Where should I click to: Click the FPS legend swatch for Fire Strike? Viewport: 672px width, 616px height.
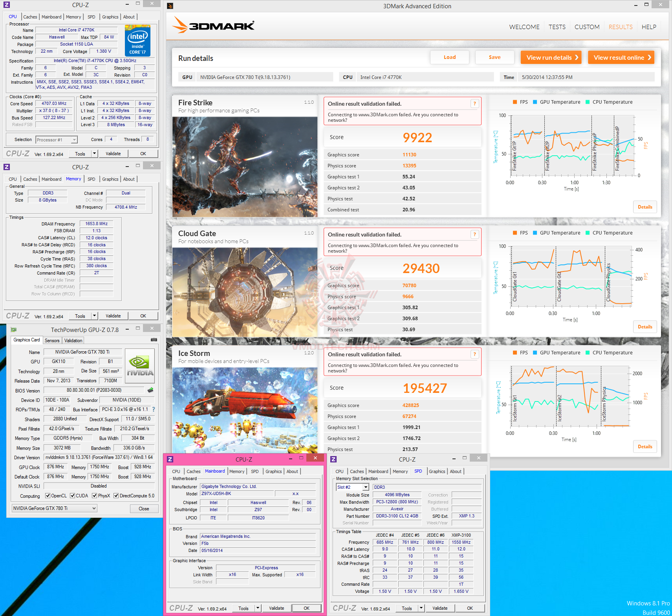[x=515, y=102]
